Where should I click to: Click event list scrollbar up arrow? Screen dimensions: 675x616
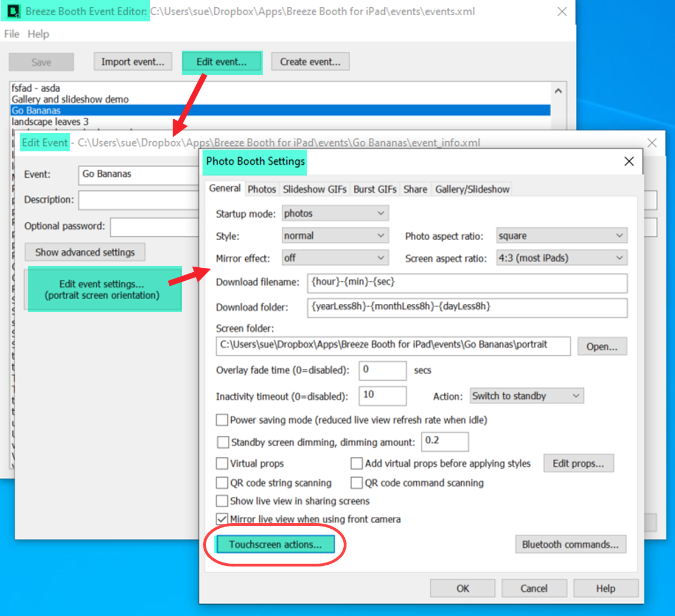pos(558,91)
